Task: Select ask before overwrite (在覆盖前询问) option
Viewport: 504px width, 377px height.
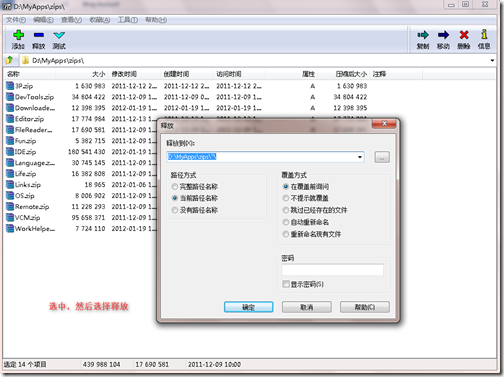Action: click(286, 186)
